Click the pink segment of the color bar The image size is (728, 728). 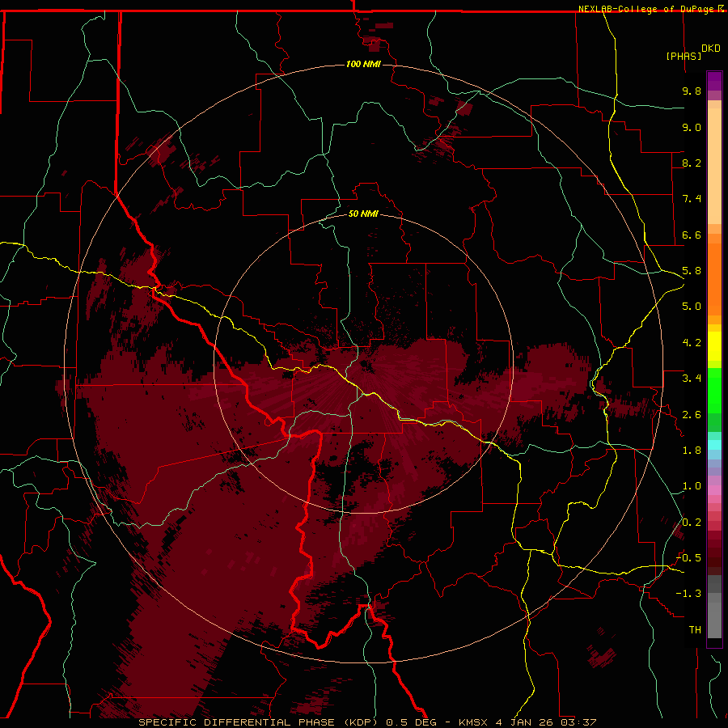714,490
